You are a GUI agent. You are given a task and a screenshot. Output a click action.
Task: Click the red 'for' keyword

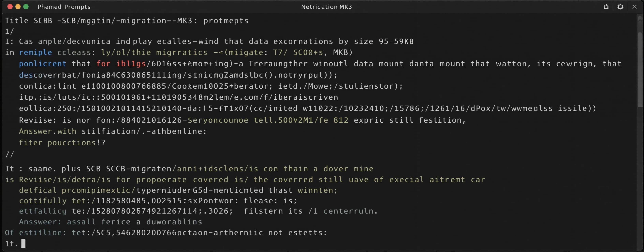point(103,64)
